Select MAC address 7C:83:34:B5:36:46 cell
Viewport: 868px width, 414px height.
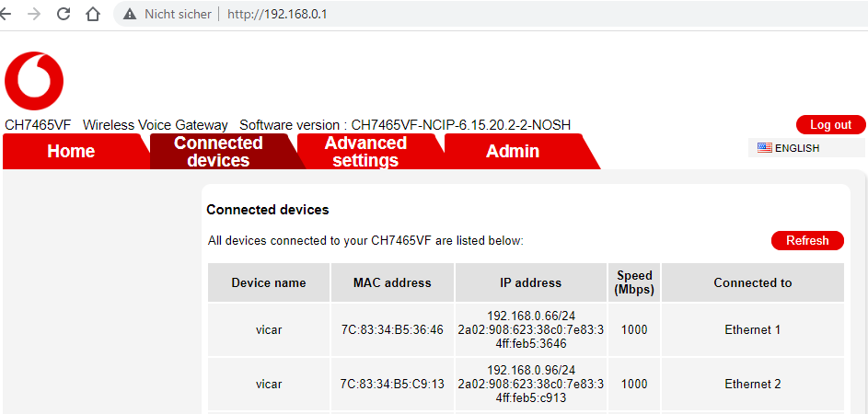pyautogui.click(x=392, y=330)
